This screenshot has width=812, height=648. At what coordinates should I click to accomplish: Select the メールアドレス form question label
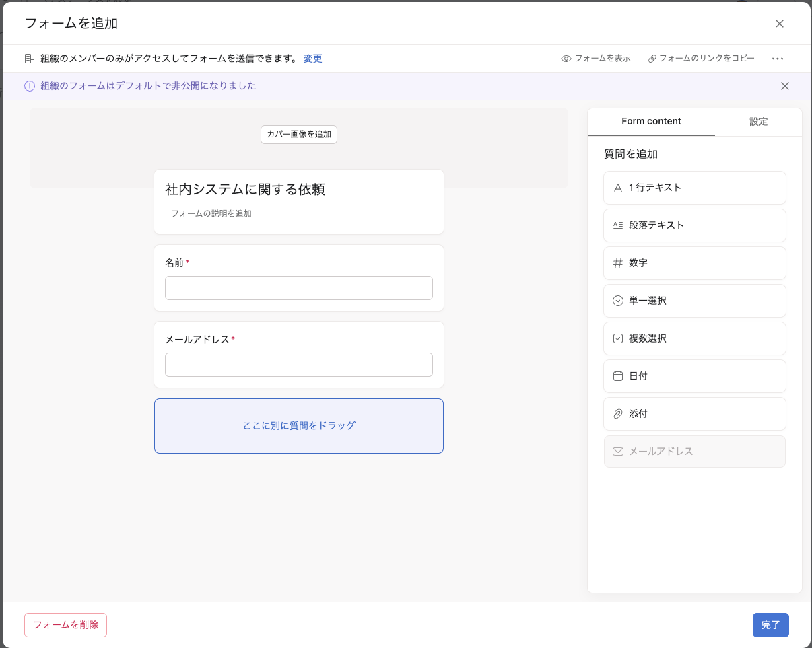197,340
